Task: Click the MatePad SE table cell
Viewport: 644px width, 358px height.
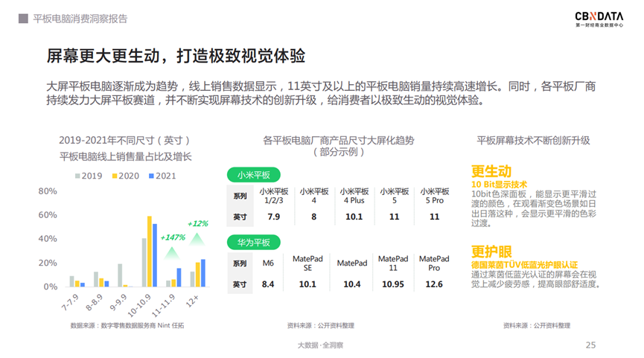Action: click(307, 263)
